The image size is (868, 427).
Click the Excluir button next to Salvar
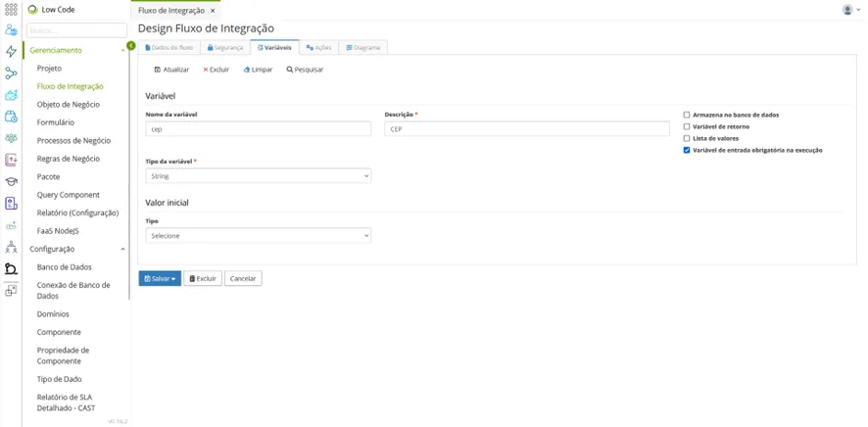[x=203, y=279]
